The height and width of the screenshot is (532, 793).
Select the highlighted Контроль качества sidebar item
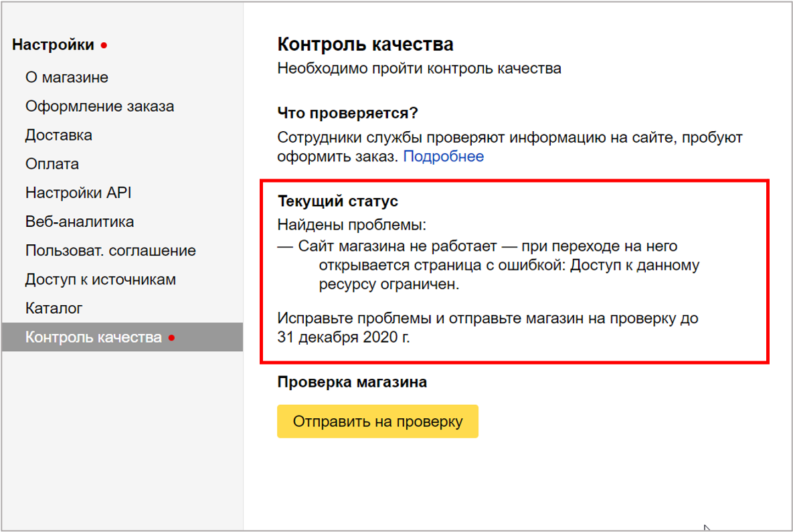point(93,337)
